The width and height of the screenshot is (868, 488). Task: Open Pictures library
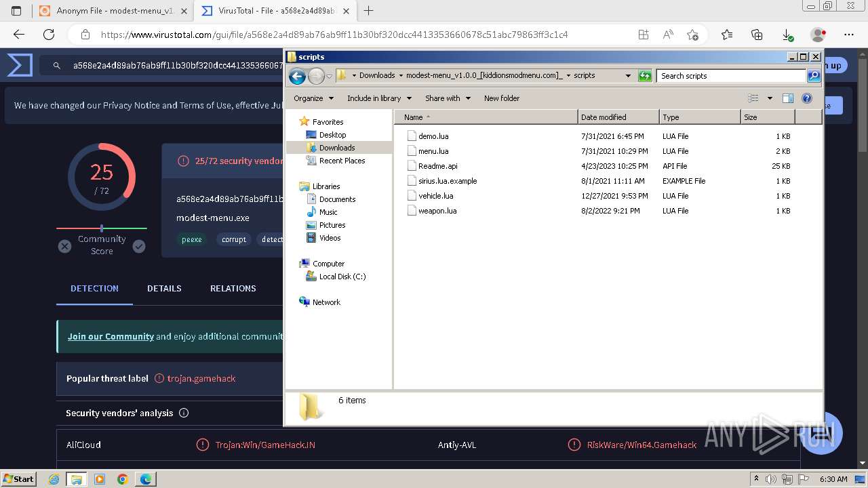(332, 225)
